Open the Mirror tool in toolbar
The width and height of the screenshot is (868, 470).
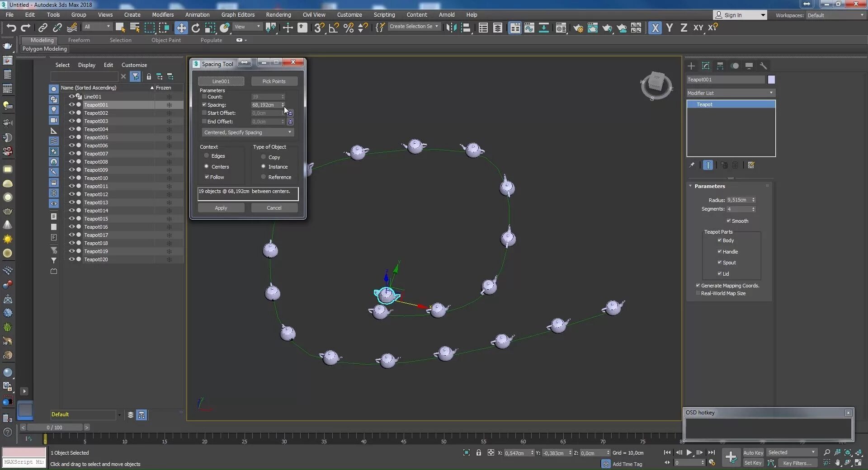pyautogui.click(x=451, y=28)
